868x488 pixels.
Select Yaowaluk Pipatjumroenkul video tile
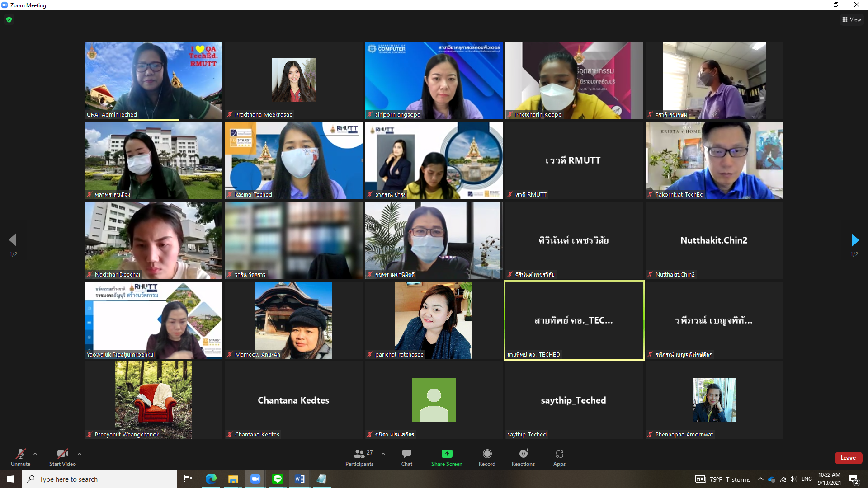coord(154,320)
